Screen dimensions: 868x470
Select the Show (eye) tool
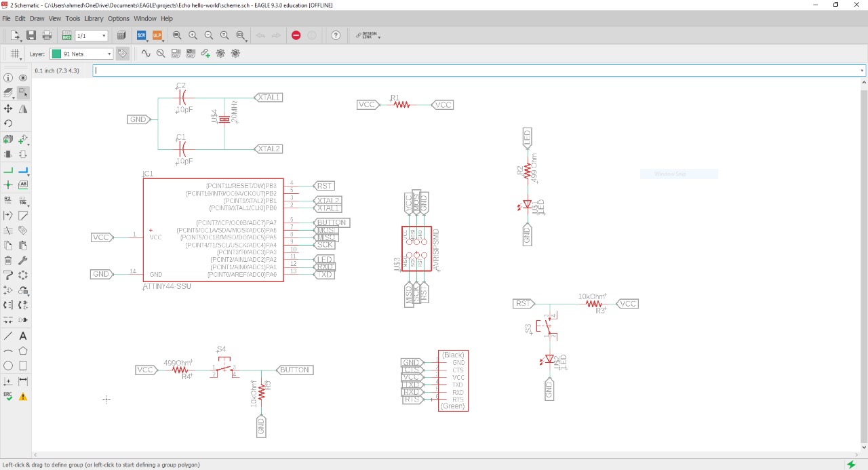(23, 78)
